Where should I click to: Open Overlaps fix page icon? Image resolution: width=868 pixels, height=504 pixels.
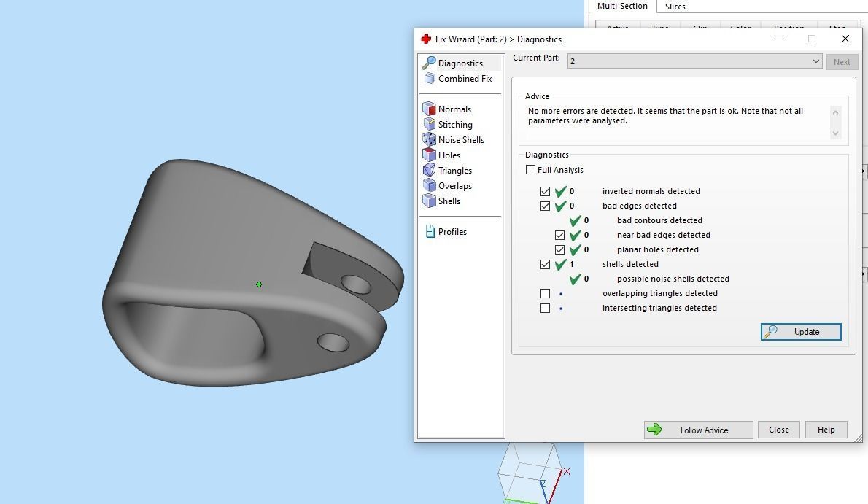[x=429, y=185]
